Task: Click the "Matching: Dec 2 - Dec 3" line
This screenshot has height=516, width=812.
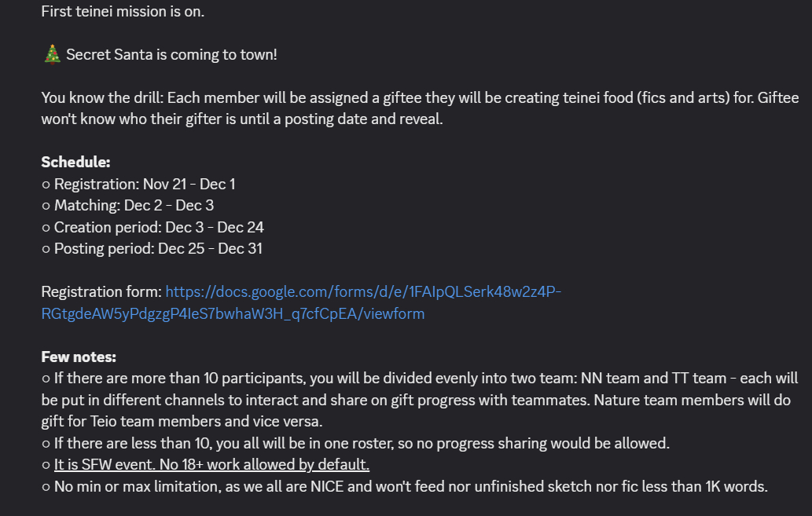Action: pyautogui.click(x=134, y=206)
